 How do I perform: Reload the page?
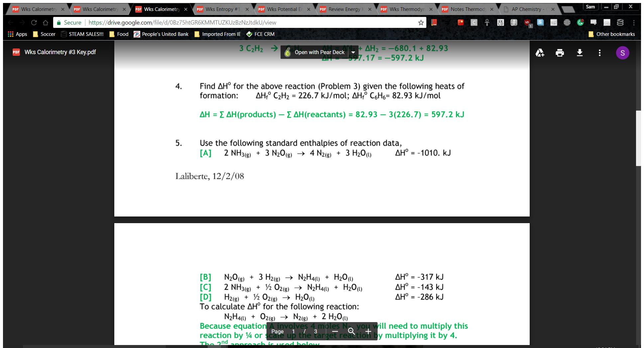click(x=34, y=23)
